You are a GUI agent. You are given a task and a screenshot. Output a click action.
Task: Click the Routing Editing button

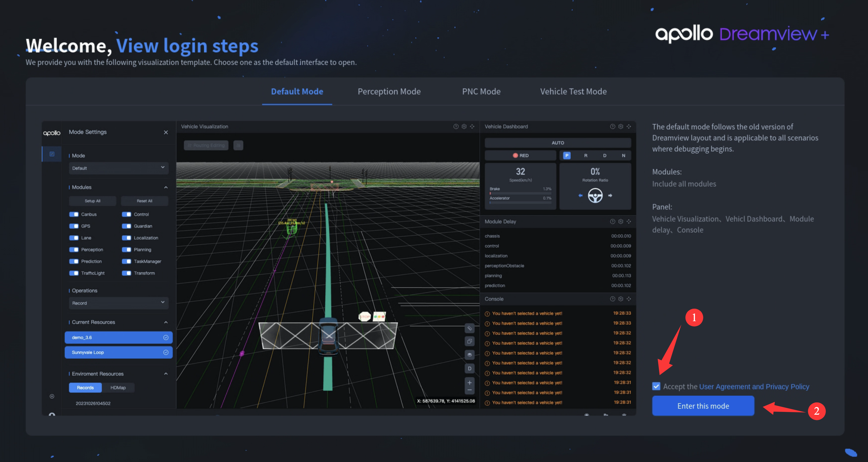click(x=206, y=145)
